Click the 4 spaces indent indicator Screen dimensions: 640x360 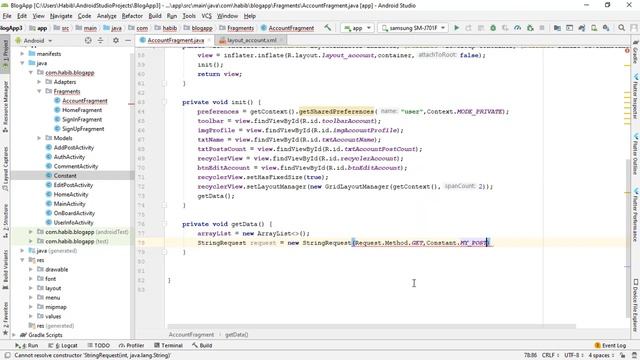tap(601, 356)
